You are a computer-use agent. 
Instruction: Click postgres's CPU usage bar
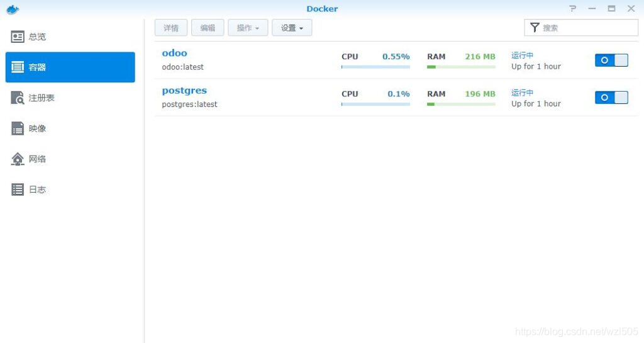tap(375, 104)
